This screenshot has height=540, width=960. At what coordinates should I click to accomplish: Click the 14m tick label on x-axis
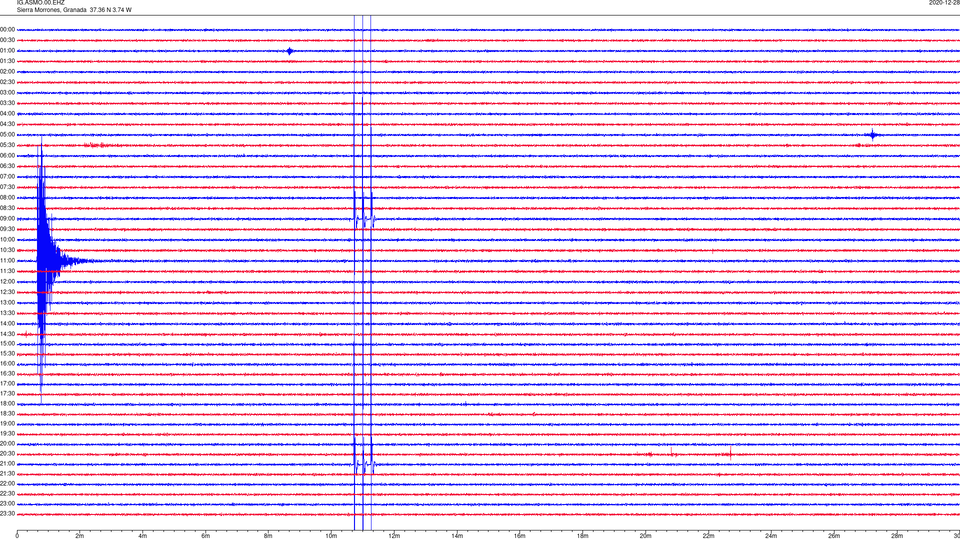point(457,536)
